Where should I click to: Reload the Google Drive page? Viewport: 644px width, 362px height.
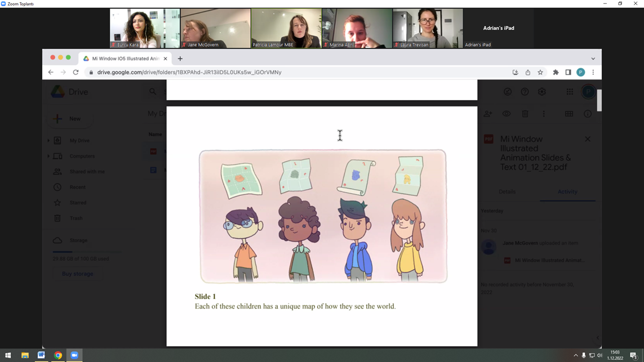point(75,72)
